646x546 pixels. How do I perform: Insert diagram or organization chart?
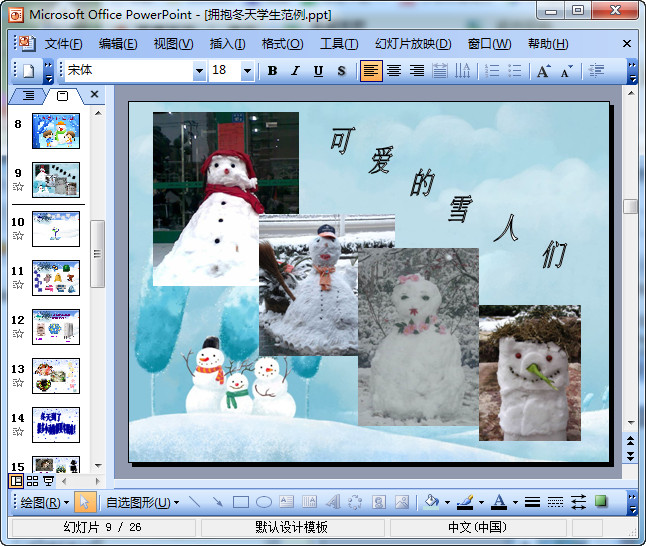355,502
